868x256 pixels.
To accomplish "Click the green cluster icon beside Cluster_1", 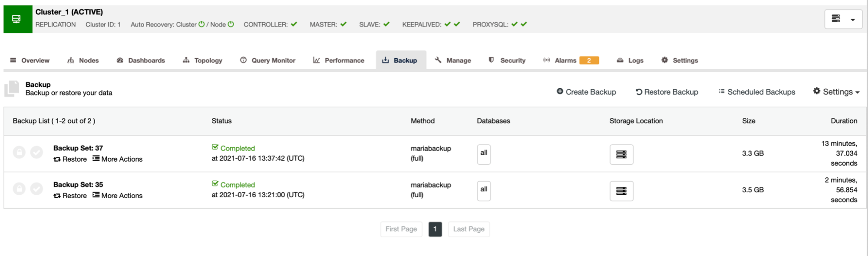I will pos(18,19).
